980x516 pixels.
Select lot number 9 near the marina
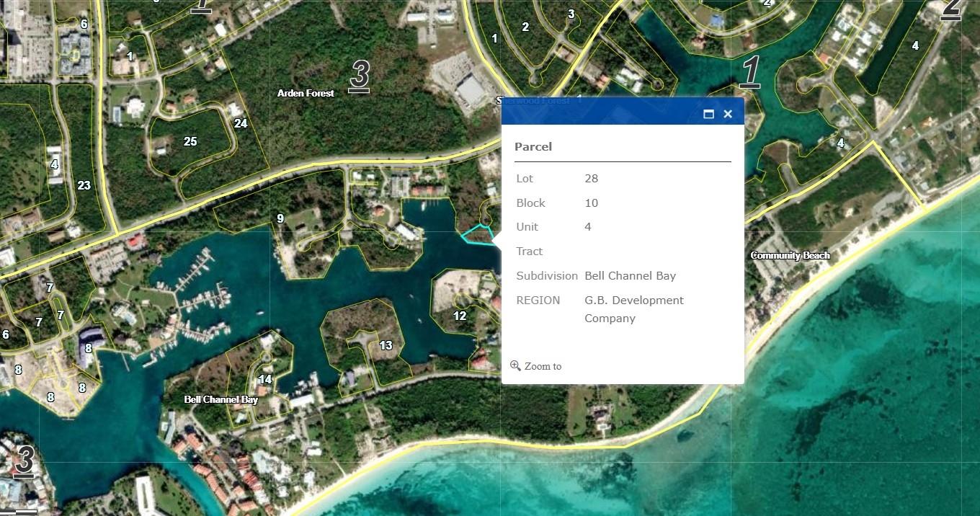pos(280,218)
